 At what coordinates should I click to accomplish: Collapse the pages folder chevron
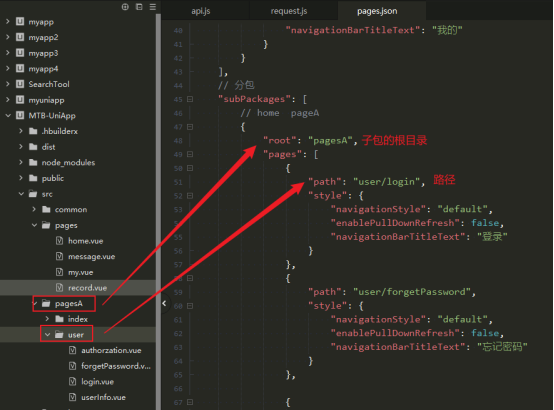click(x=34, y=225)
